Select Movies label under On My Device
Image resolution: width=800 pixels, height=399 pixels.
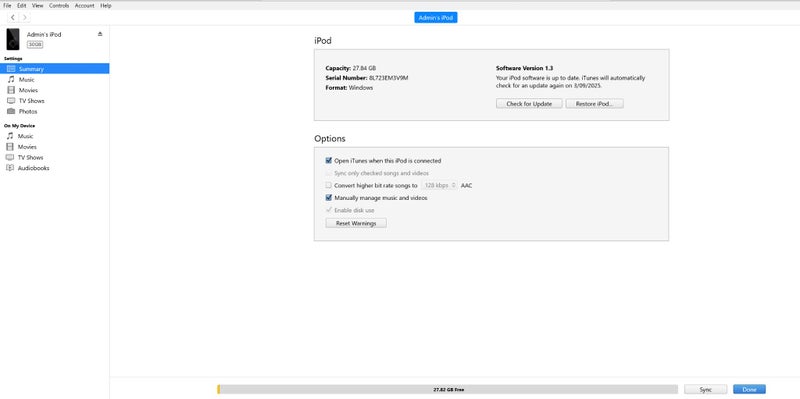(27, 147)
